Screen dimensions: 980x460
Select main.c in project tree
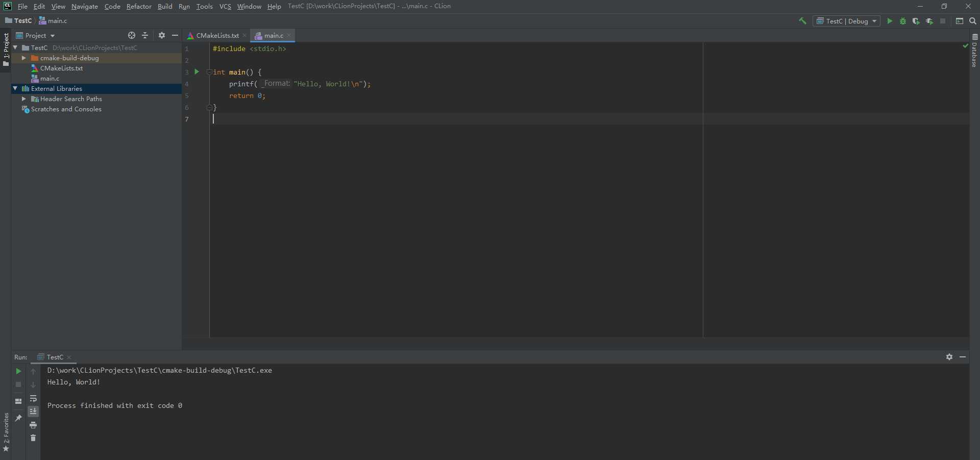point(50,78)
